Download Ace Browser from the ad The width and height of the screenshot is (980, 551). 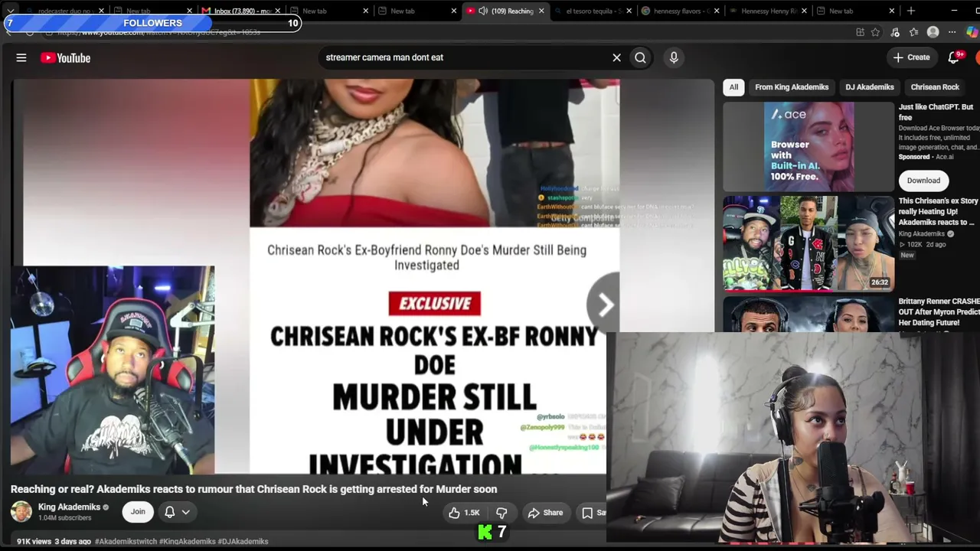923,181
